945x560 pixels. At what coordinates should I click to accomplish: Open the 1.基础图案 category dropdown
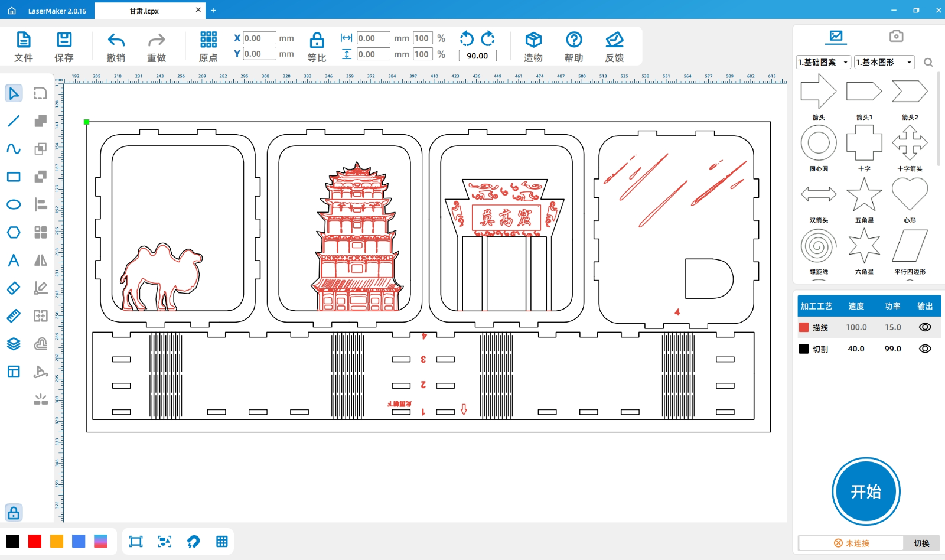[823, 62]
